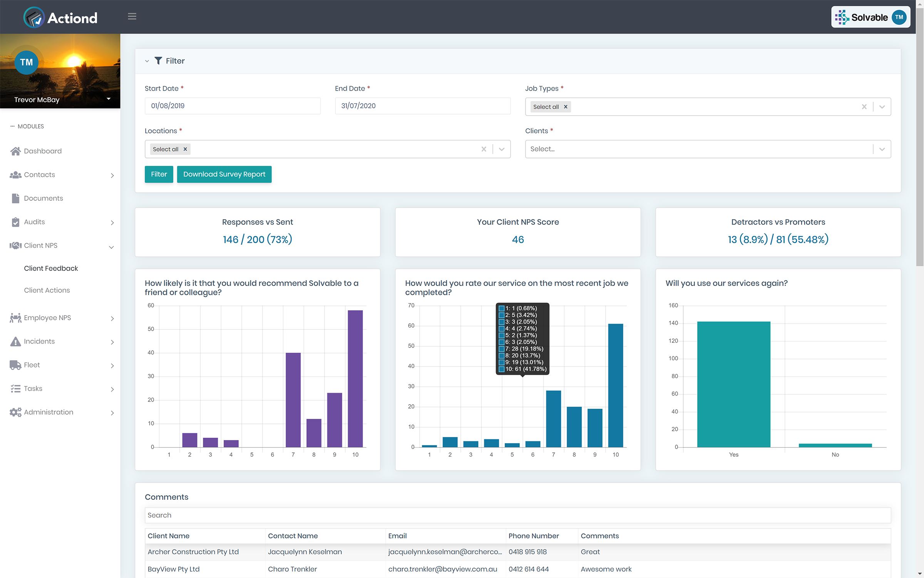Screen dimensions: 924x578
Task: Remove the Select All Locations tag
Action: coord(185,148)
